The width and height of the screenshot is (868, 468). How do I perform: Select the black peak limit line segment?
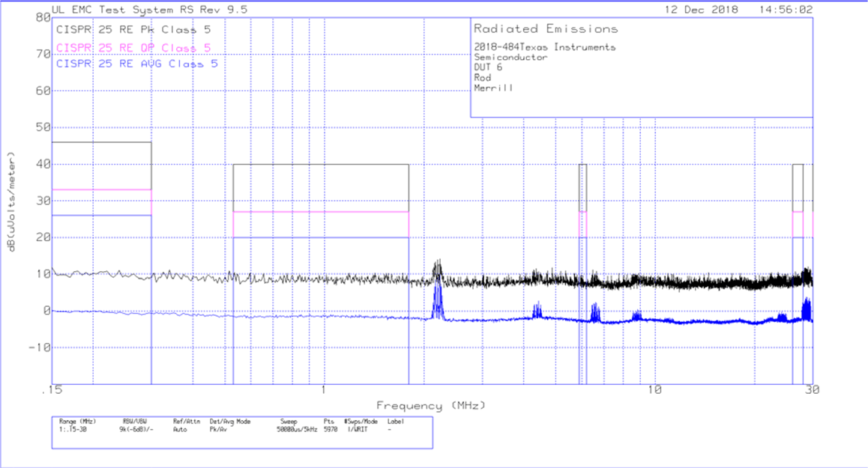click(x=322, y=165)
